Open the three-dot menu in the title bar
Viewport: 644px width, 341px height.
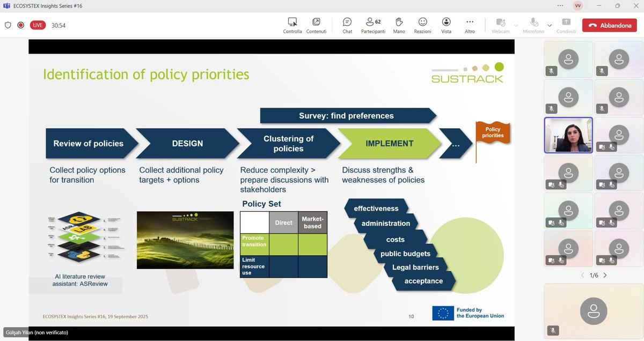click(561, 6)
